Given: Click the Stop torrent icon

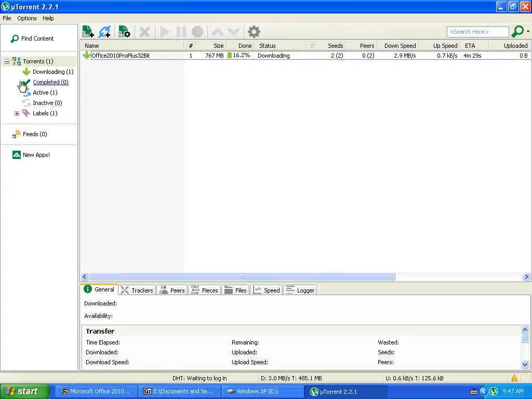Looking at the screenshot, I should point(197,32).
